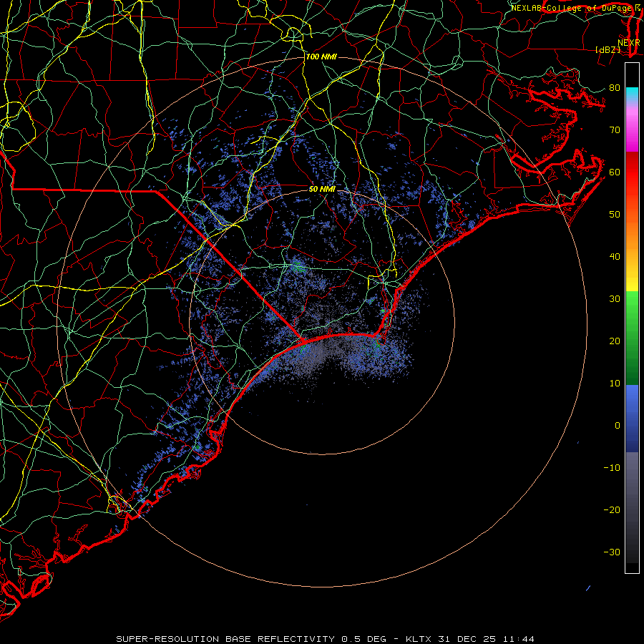Viewport: 644px width, 644px height.
Task: Click the -30 value on the color scale
Action: 612,552
